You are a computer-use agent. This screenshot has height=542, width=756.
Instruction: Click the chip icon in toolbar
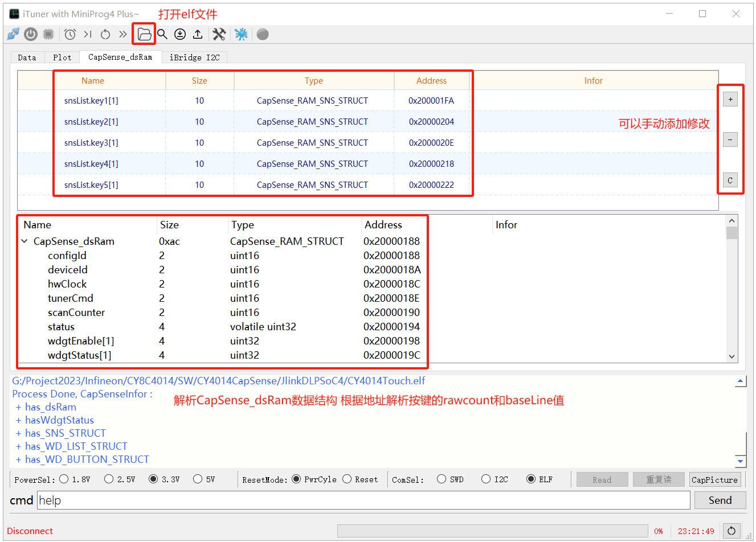click(x=48, y=34)
